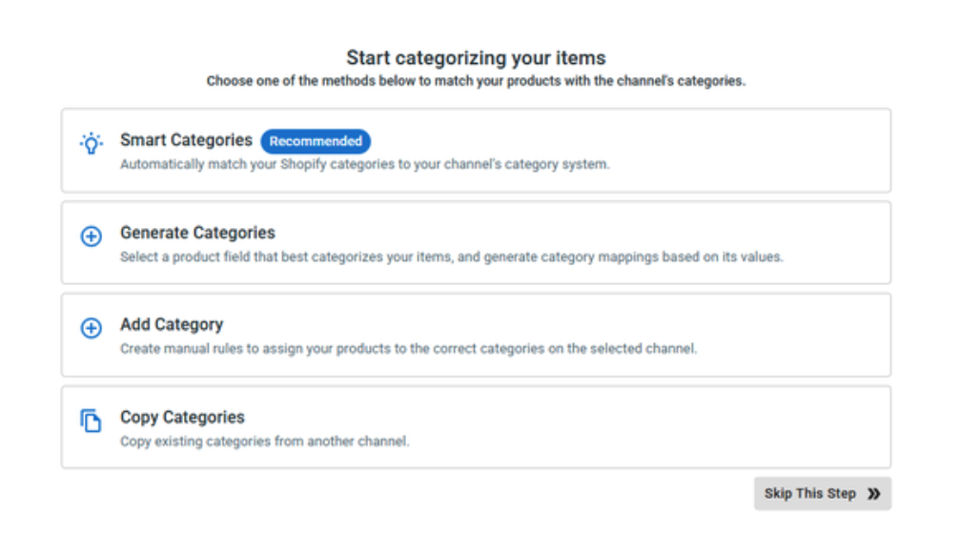
Task: Click the 'Copy existing categories from another channel' text
Action: point(264,442)
